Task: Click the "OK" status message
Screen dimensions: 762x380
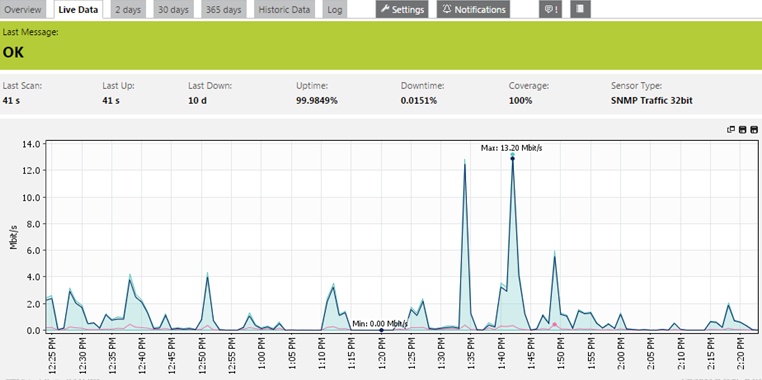Action: coord(13,52)
